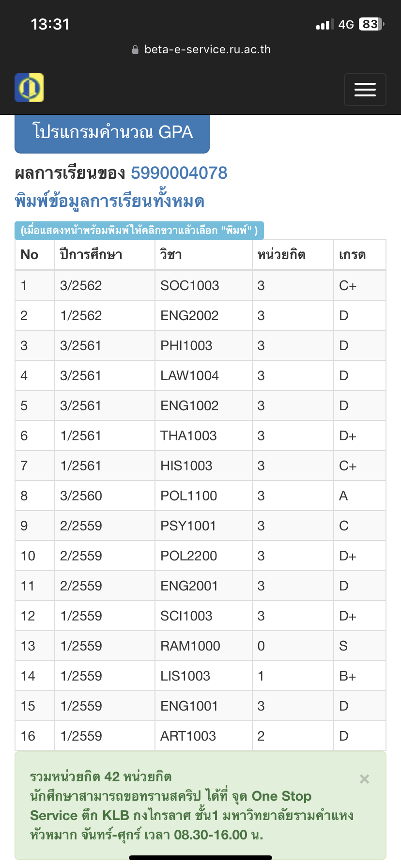Dismiss the green total credits alert
Viewport: 401px width, 868px height.
(365, 779)
